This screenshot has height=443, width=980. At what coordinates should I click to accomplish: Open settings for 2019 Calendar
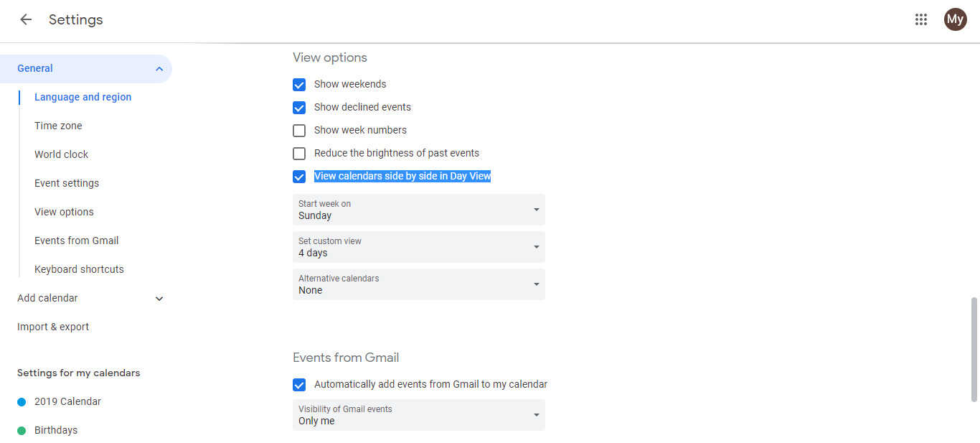(x=67, y=401)
